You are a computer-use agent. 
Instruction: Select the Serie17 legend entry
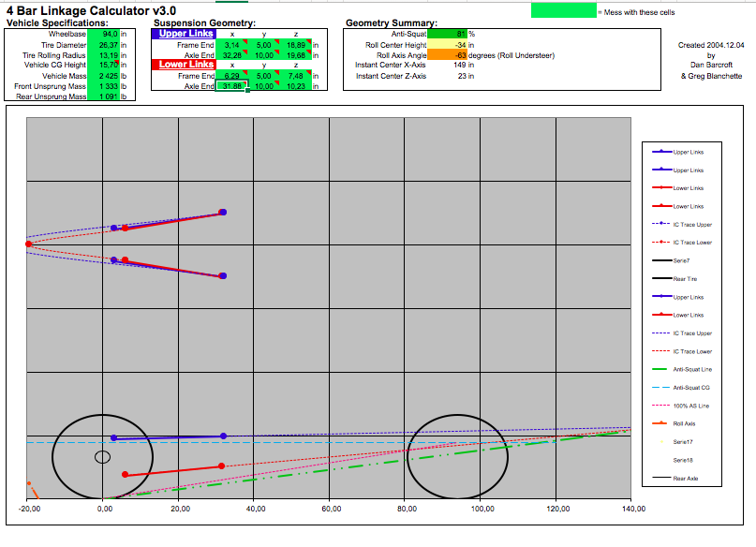pyautogui.click(x=676, y=442)
